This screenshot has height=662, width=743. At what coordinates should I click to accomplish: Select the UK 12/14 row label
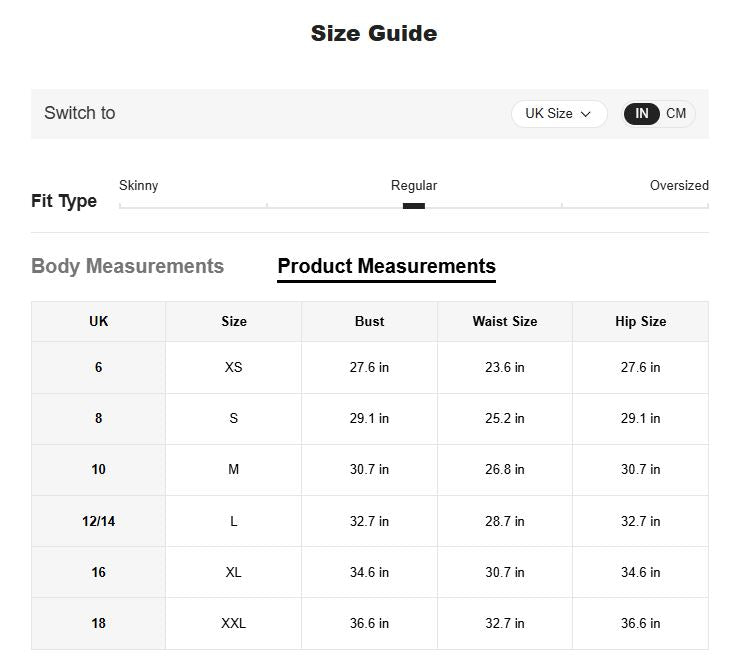pyautogui.click(x=98, y=521)
